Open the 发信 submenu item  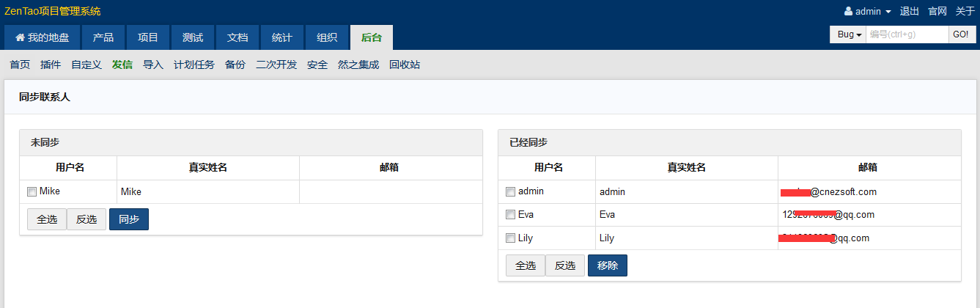pos(122,65)
